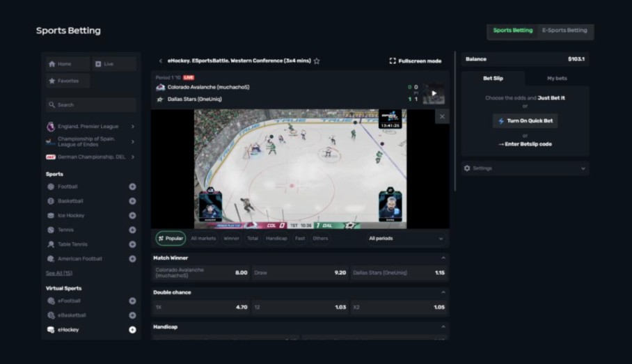The width and height of the screenshot is (632, 364).
Task: Switch to E-Sports Betting
Action: coord(564,31)
